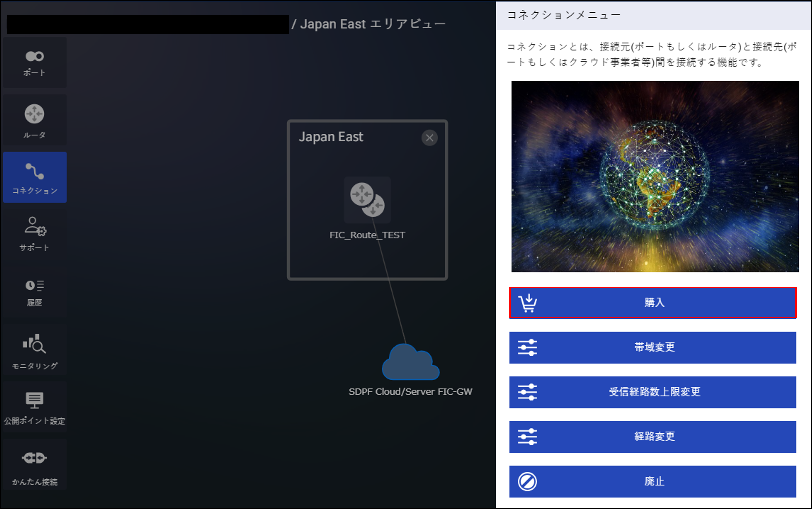The width and height of the screenshot is (812, 509).
Task: Open the サポート sidebar item
Action: tap(35, 235)
